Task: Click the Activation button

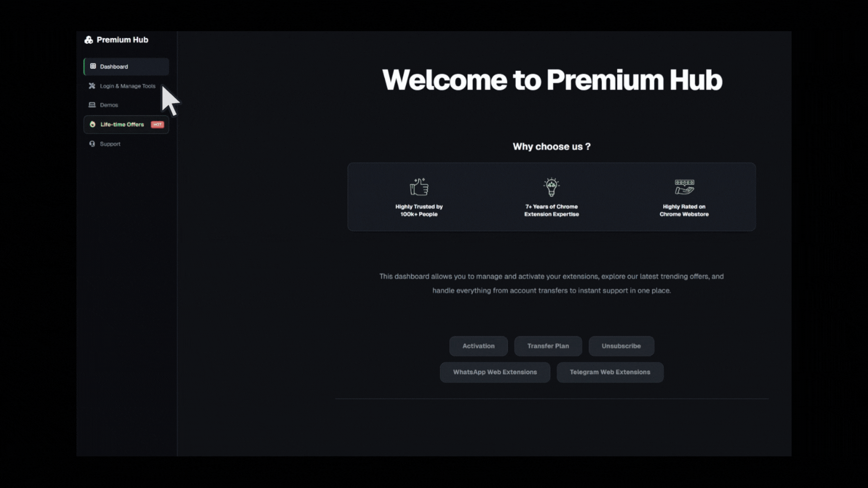Action: pos(478,346)
